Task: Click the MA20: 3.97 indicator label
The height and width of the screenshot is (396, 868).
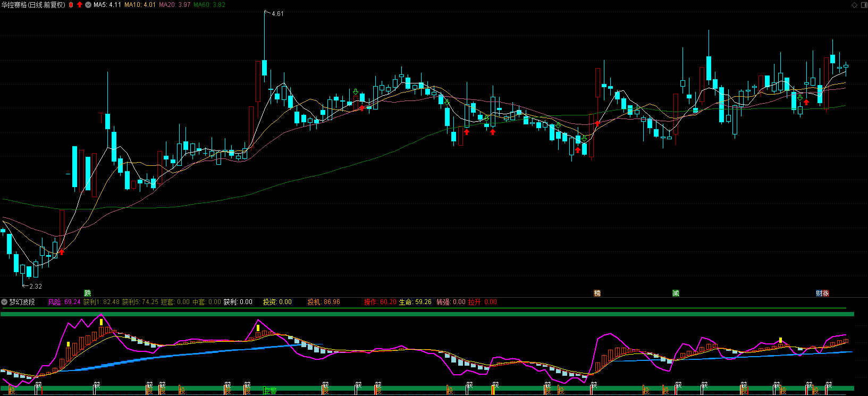Action: 175,5
